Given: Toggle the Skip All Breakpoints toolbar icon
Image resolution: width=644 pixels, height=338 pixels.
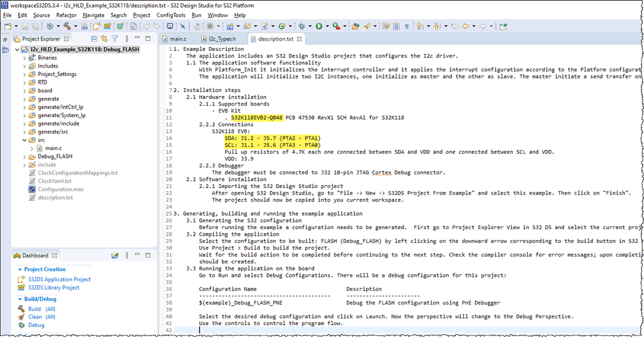Looking at the screenshot, I should click(182, 26).
